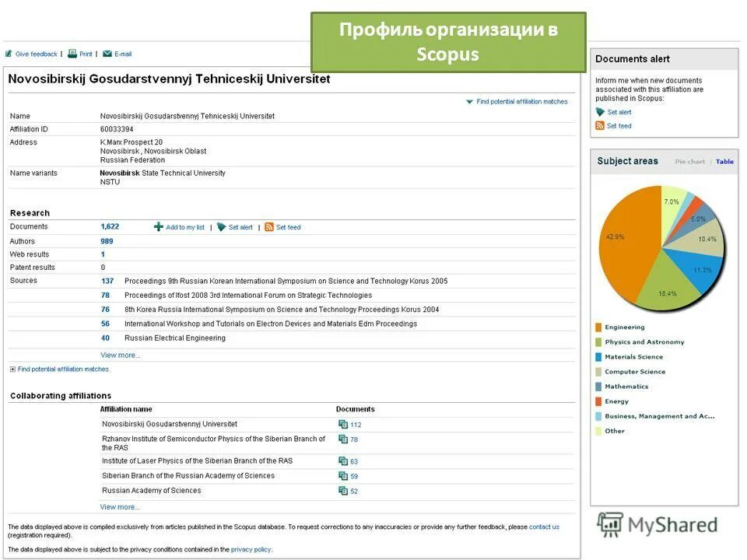Add documents to my list via plus icon
This screenshot has width=747, height=560.
[160, 226]
